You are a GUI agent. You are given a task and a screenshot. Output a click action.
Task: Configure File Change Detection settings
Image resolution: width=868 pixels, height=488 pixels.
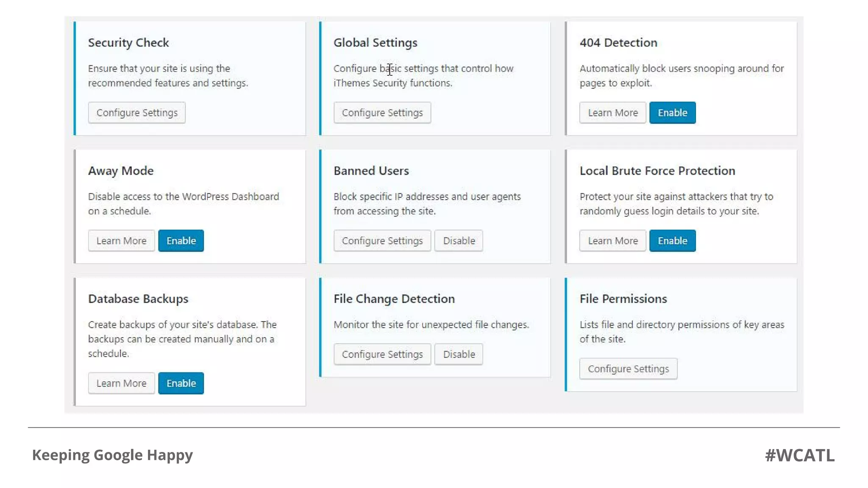click(x=382, y=354)
